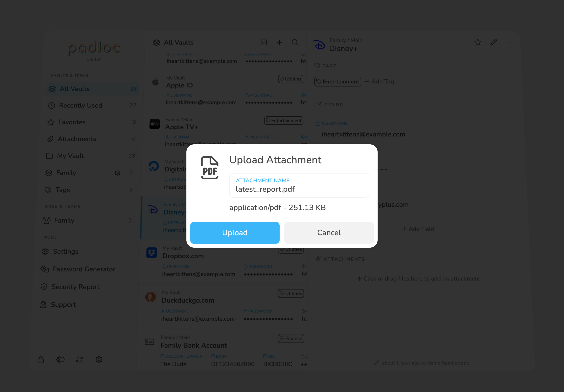Screen dimensions: 564x392
Task: Expand the Family org chevron under Orgs & Teams
Action: pos(130,221)
